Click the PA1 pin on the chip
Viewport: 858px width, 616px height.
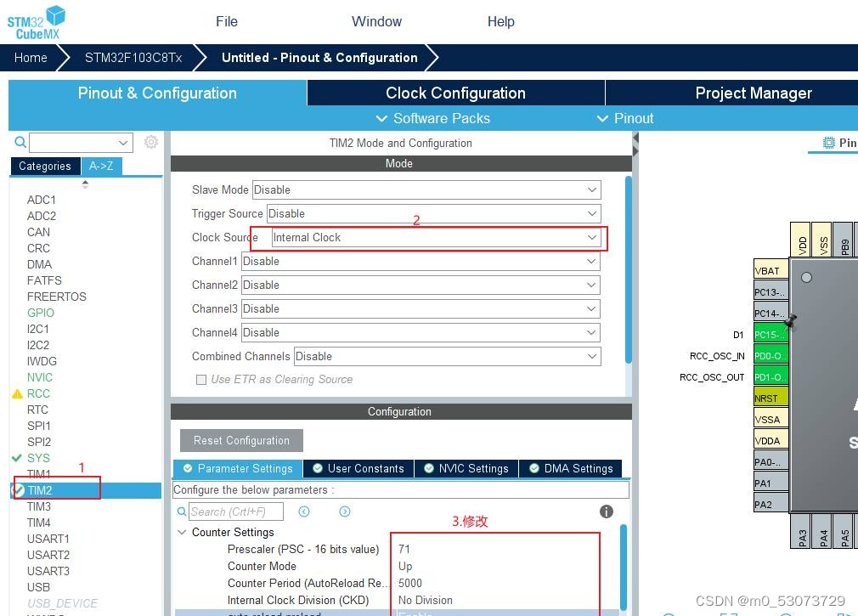(771, 483)
